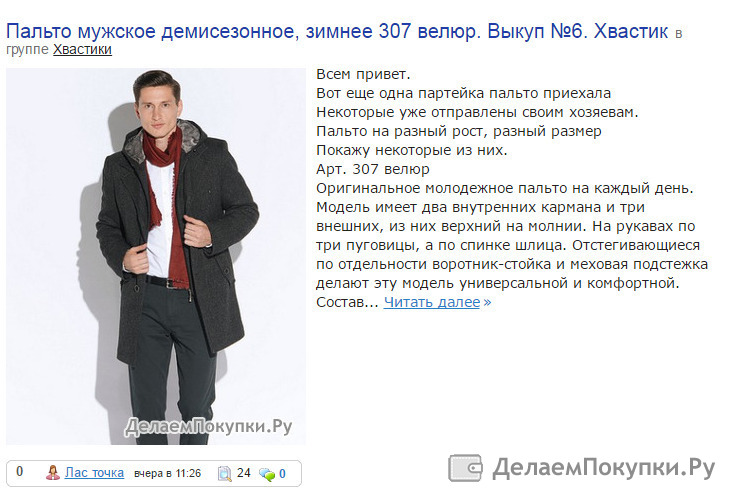Viewport: 729px width, 497px height.
Task: Click the timestamp вчера в 11:26
Action: click(x=167, y=473)
